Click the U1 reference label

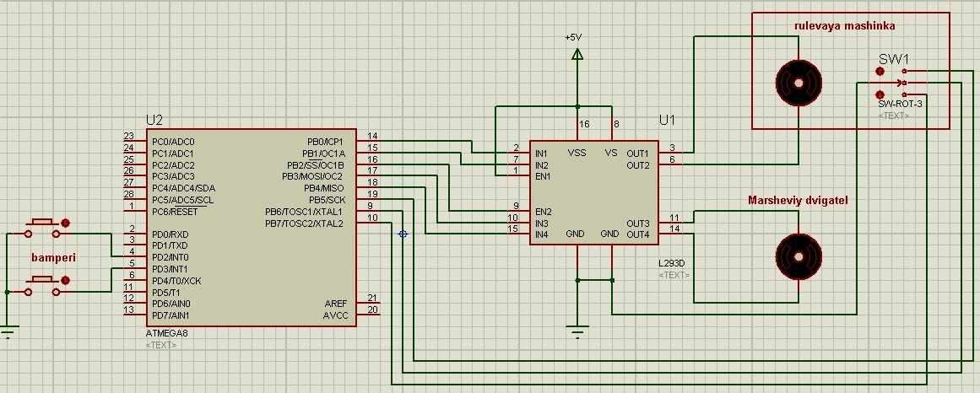click(x=669, y=121)
